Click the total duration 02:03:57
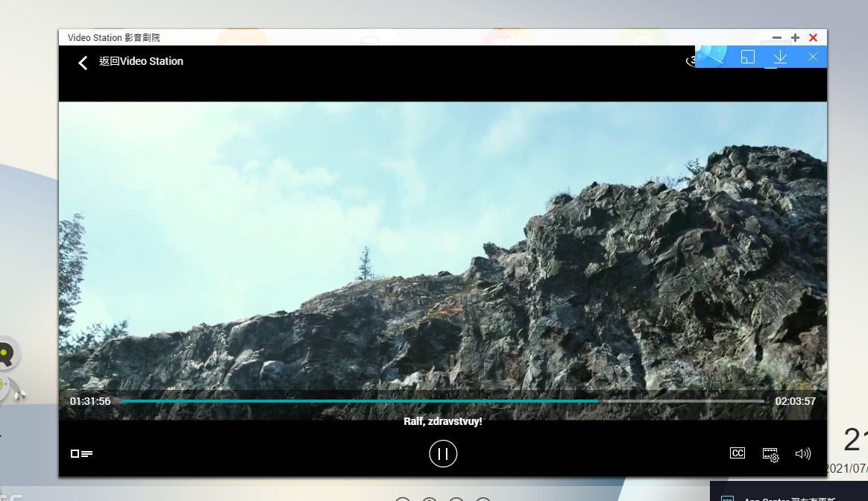Image resolution: width=868 pixels, height=501 pixels. [795, 401]
